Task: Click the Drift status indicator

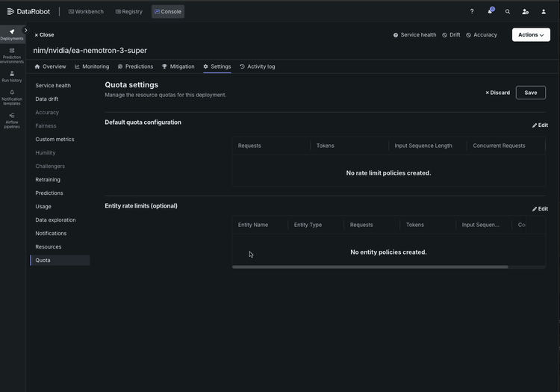Action: [x=451, y=35]
